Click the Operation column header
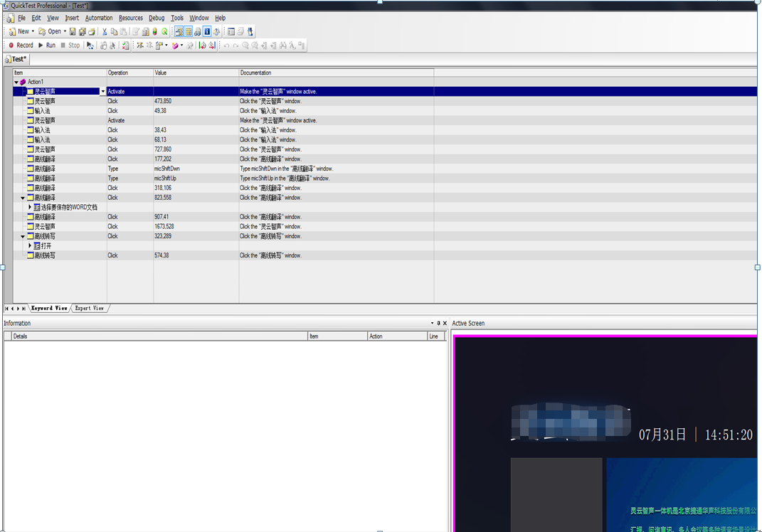762x532 pixels. [130, 73]
